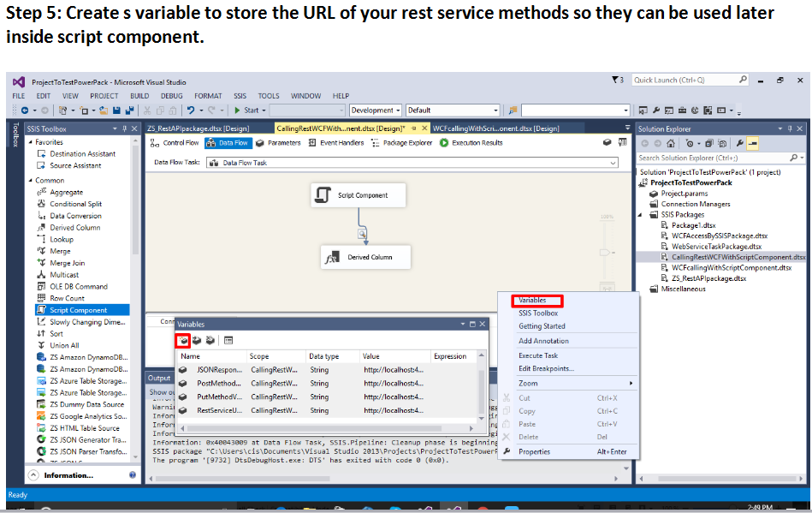Click the Navigate Backward toolbar icon
The height and width of the screenshot is (513, 812).
click(25, 110)
